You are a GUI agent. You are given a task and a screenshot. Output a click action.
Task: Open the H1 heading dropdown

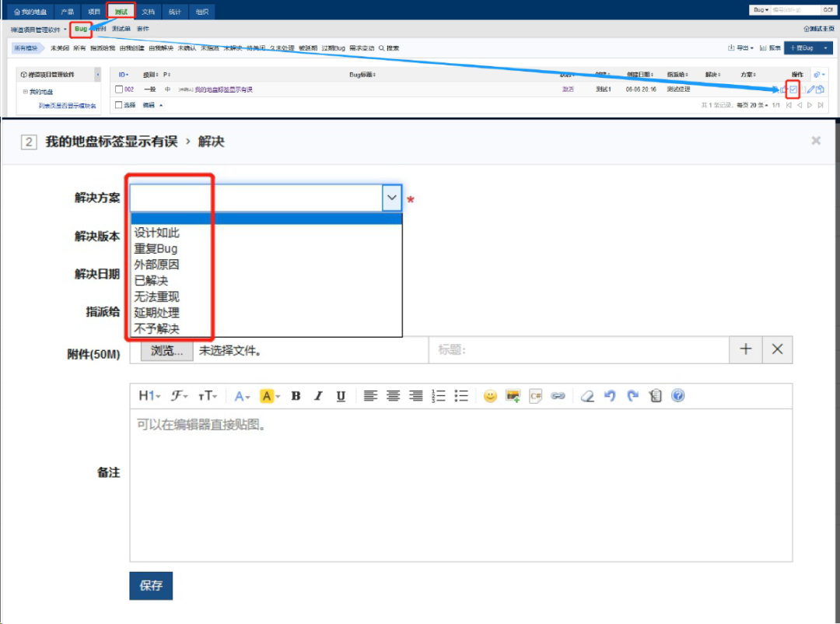(149, 396)
